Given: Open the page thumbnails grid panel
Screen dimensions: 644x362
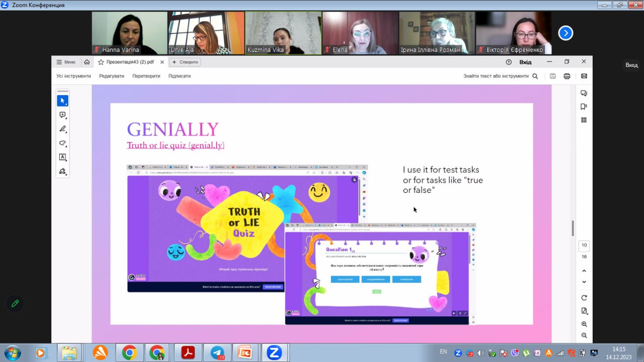Looking at the screenshot, I should (x=584, y=120).
